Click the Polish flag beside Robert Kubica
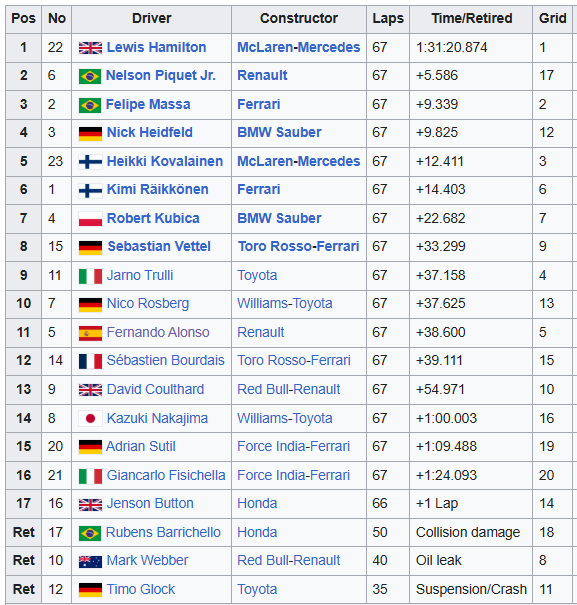Image resolution: width=577 pixels, height=605 pixels. pos(90,219)
